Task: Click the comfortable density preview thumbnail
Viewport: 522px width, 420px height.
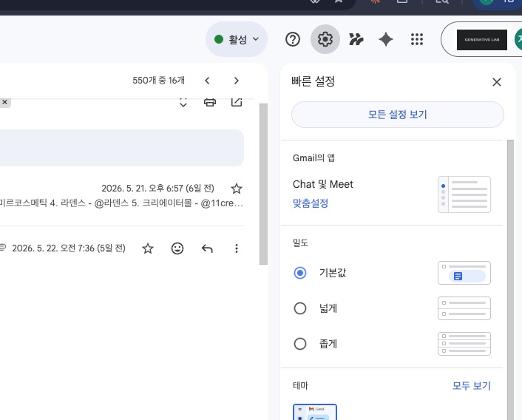Action: (464, 308)
